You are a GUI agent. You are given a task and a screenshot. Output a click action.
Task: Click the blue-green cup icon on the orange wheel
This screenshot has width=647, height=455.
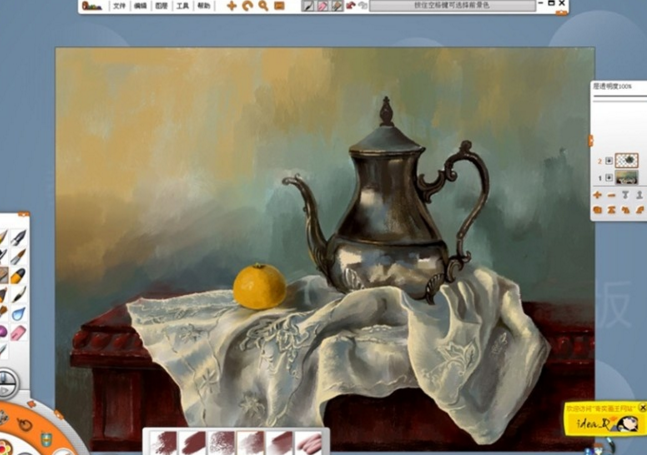pyautogui.click(x=46, y=439)
